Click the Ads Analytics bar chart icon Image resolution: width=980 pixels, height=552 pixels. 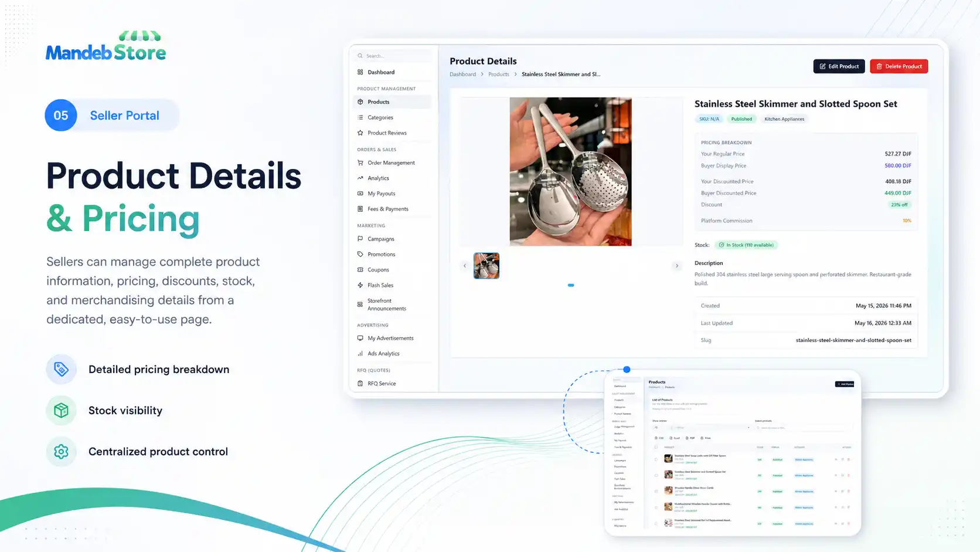(360, 354)
